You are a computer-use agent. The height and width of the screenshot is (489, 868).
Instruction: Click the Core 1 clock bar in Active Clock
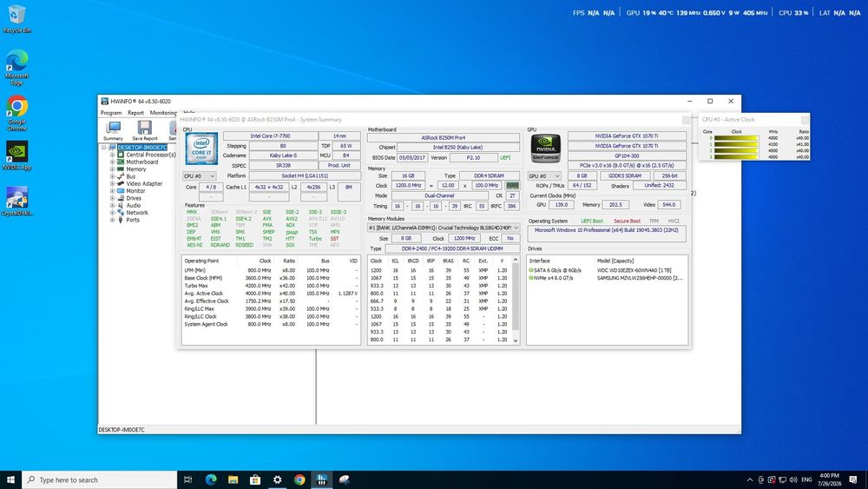736,144
